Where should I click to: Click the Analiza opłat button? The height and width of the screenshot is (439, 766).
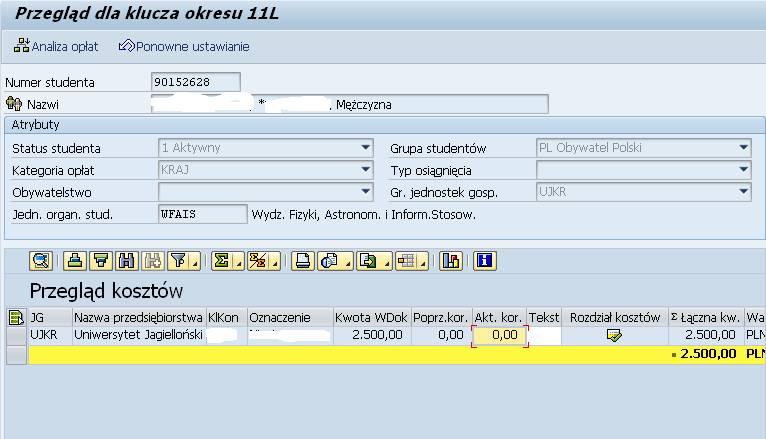56,46
